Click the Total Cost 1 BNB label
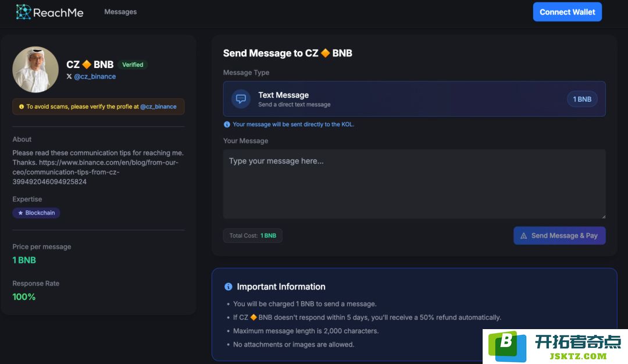The image size is (628, 364). coord(253,235)
